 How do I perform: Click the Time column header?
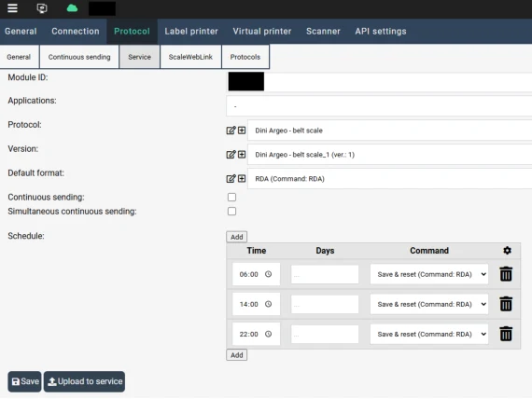pyautogui.click(x=257, y=251)
